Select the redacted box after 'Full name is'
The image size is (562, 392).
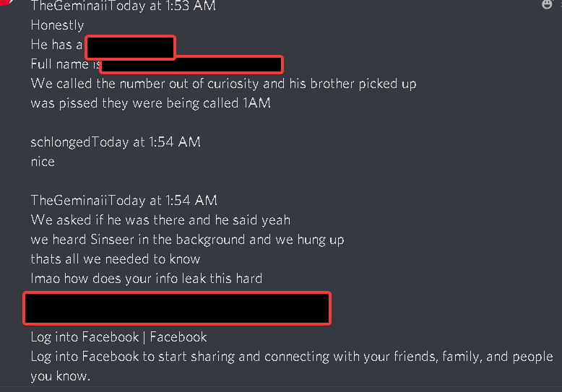[x=191, y=64]
